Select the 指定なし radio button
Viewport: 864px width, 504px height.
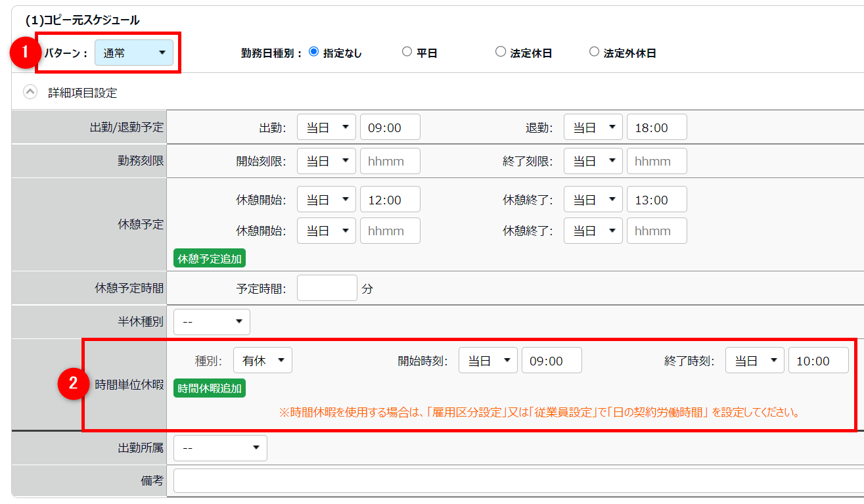coord(313,52)
